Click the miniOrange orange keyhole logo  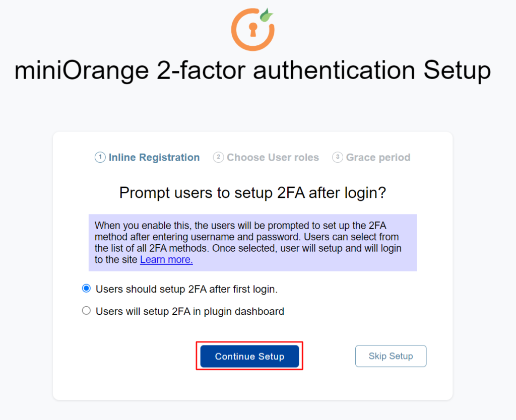coord(252,29)
